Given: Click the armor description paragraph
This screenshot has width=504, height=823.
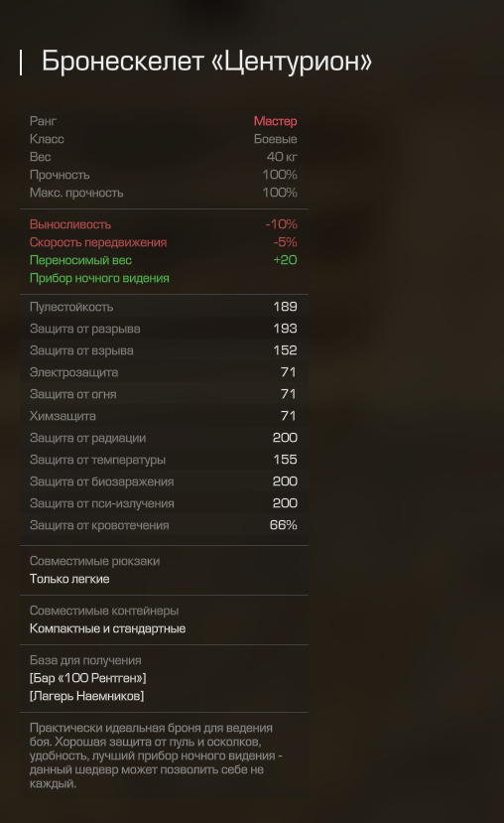Looking at the screenshot, I should [156, 755].
